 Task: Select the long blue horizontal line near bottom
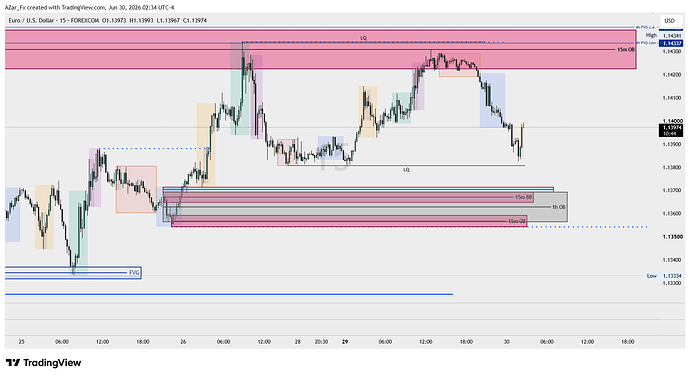click(229, 294)
